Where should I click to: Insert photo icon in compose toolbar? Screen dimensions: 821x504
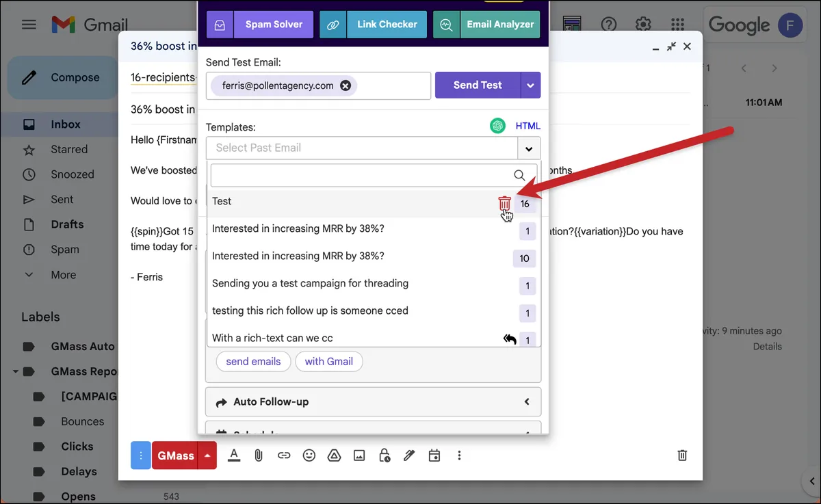coord(359,455)
